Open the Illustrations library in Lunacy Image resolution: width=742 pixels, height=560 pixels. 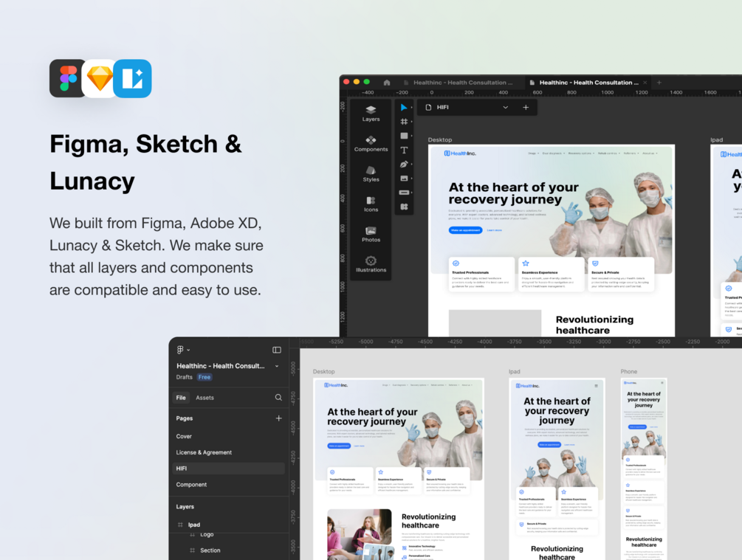coord(371,264)
